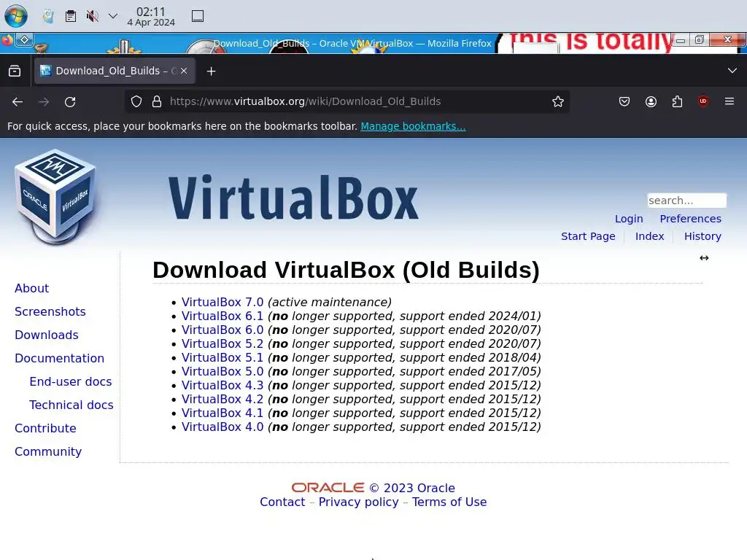Open End-user docs sidebar link
This screenshot has width=747, height=560.
click(71, 381)
